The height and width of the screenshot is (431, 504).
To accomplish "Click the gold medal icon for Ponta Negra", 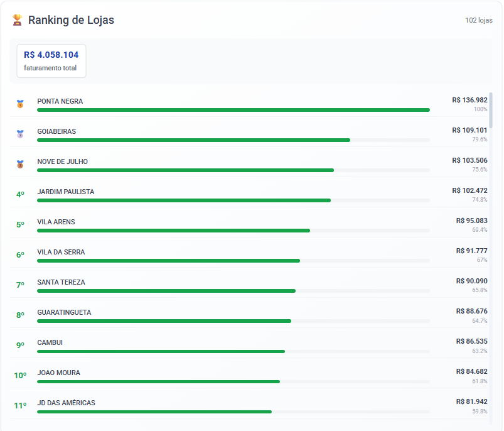I will [x=20, y=104].
